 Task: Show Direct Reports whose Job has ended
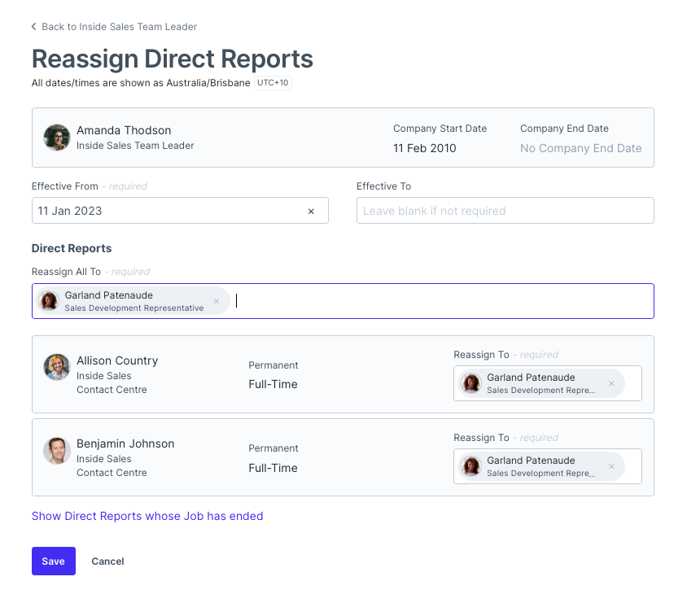point(147,516)
